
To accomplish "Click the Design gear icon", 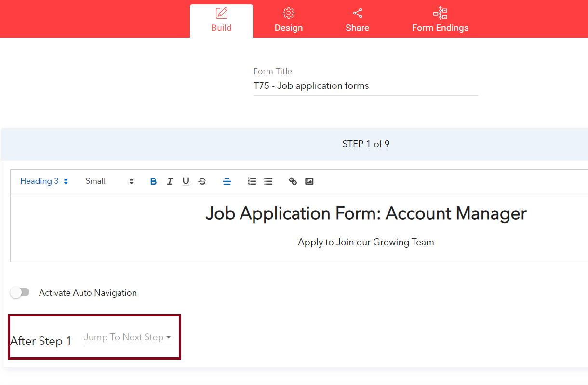I will [288, 13].
